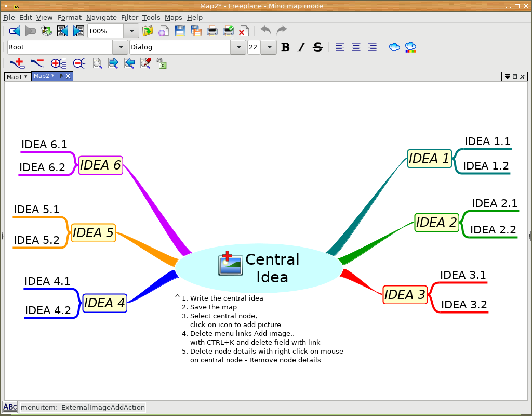This screenshot has width=532, height=416.
Task: Open tab list dropdown arrow at right
Action: coord(507,77)
